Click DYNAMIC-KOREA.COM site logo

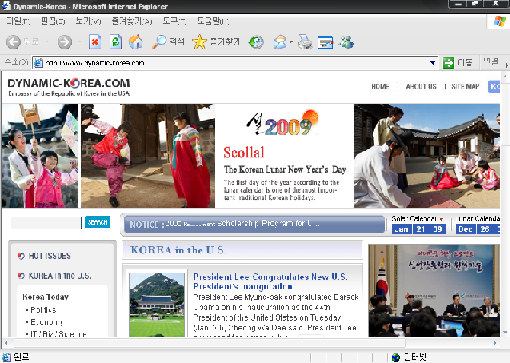click(x=69, y=83)
